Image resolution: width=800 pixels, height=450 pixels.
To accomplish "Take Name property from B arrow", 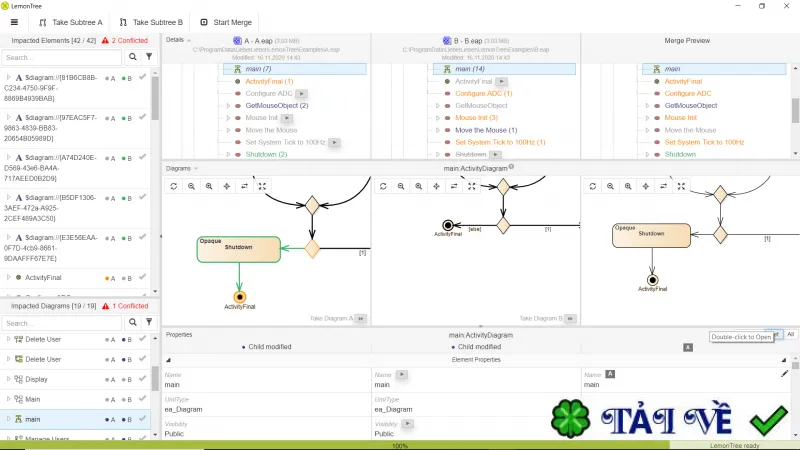I will tap(402, 374).
